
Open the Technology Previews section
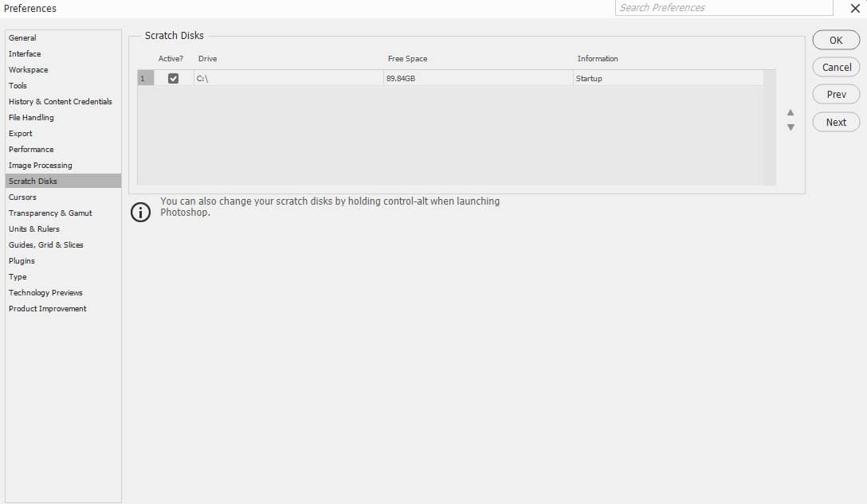[x=45, y=292]
